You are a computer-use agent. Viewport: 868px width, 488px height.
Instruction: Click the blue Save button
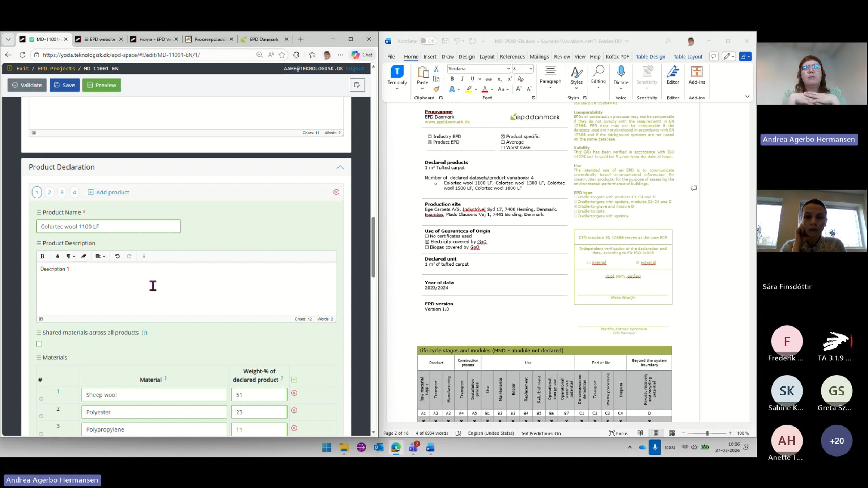(64, 85)
